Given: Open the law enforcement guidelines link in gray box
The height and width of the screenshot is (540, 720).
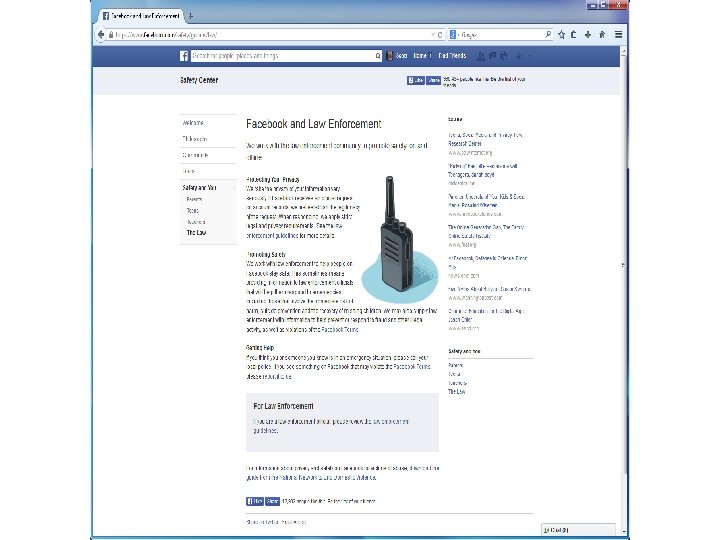Looking at the screenshot, I should 331,426.
